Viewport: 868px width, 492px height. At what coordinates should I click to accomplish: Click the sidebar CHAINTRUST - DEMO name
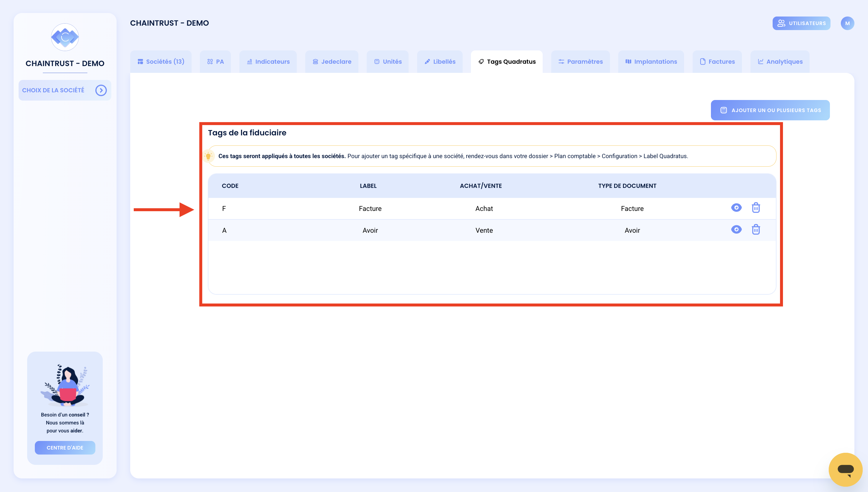tap(65, 63)
